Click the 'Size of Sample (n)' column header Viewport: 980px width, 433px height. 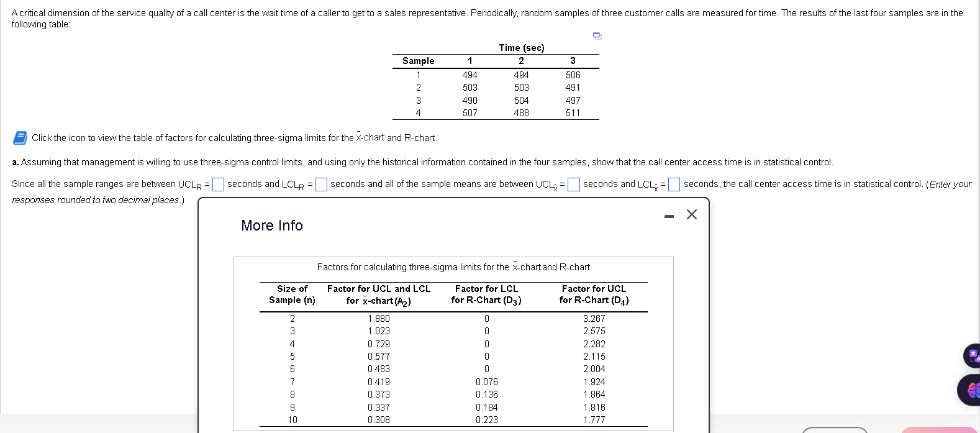click(x=291, y=294)
